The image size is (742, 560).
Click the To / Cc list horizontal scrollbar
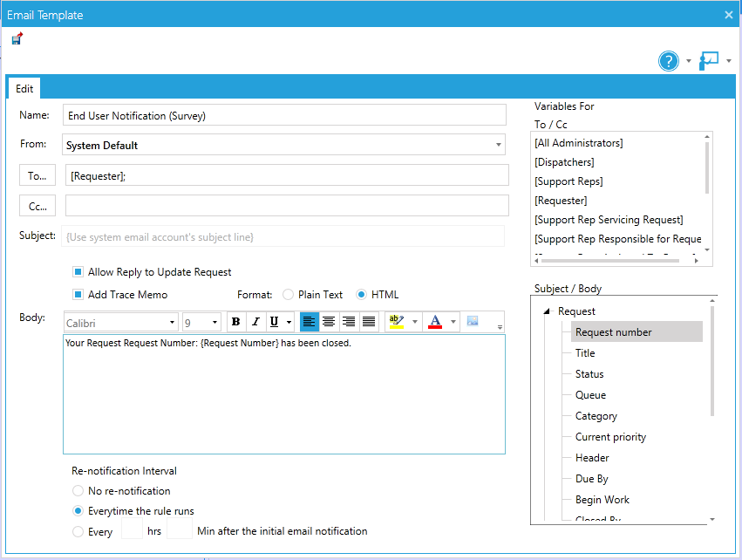click(x=610, y=261)
